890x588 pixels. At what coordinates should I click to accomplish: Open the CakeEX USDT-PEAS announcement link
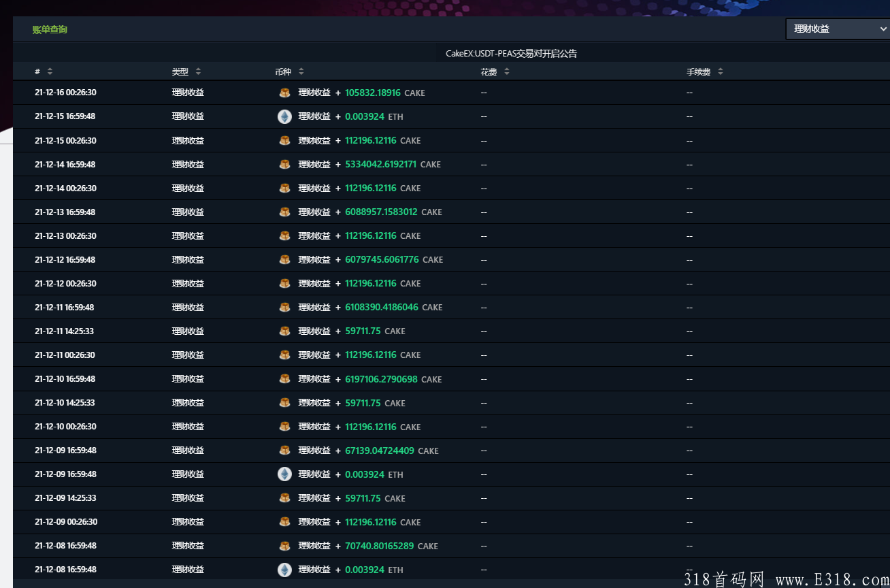pos(511,53)
